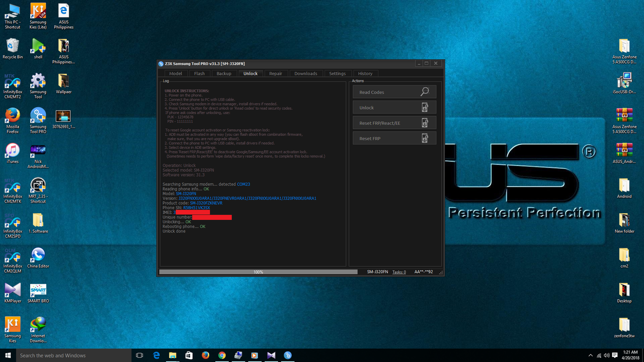Select the New folder desktop icon
Viewport: 644px width, 362px height.
pos(624,223)
